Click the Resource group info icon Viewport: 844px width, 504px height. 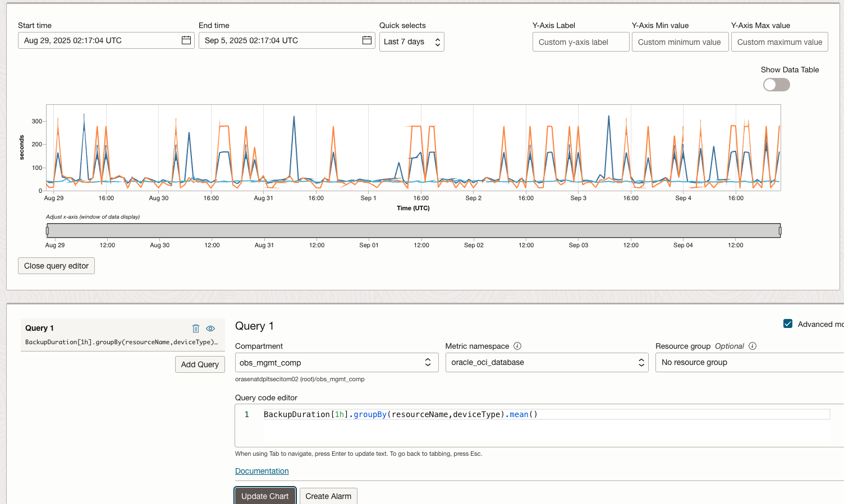click(754, 346)
